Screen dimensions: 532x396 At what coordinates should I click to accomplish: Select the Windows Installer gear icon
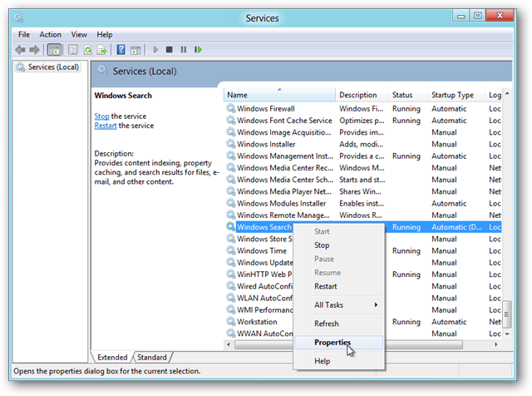coord(231,144)
